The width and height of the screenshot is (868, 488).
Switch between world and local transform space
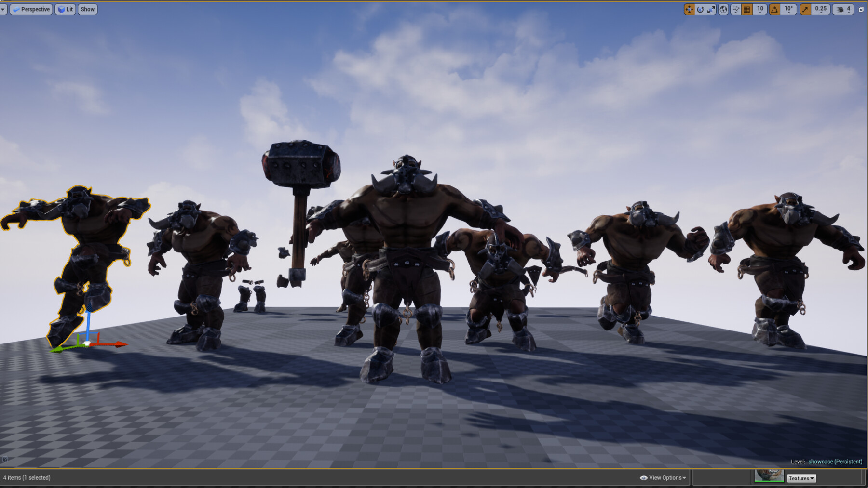coord(723,9)
